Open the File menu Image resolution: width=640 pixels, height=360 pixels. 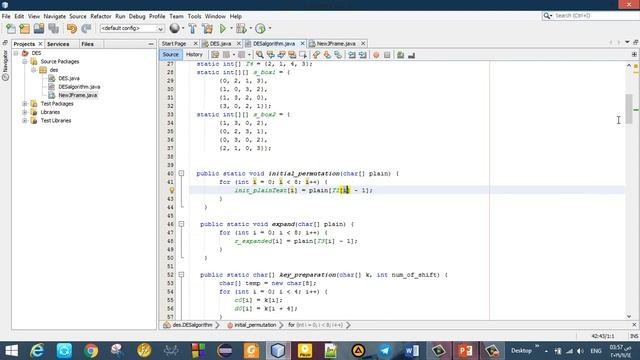coord(6,16)
